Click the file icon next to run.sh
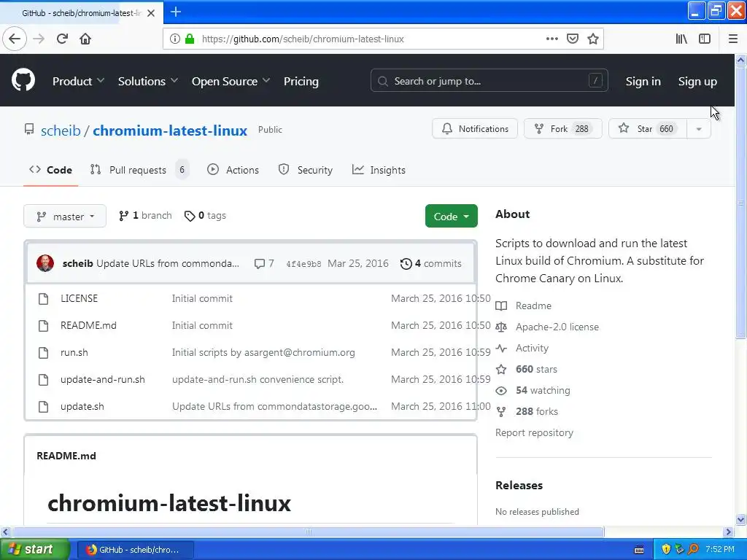This screenshot has width=747, height=560. 43,353
